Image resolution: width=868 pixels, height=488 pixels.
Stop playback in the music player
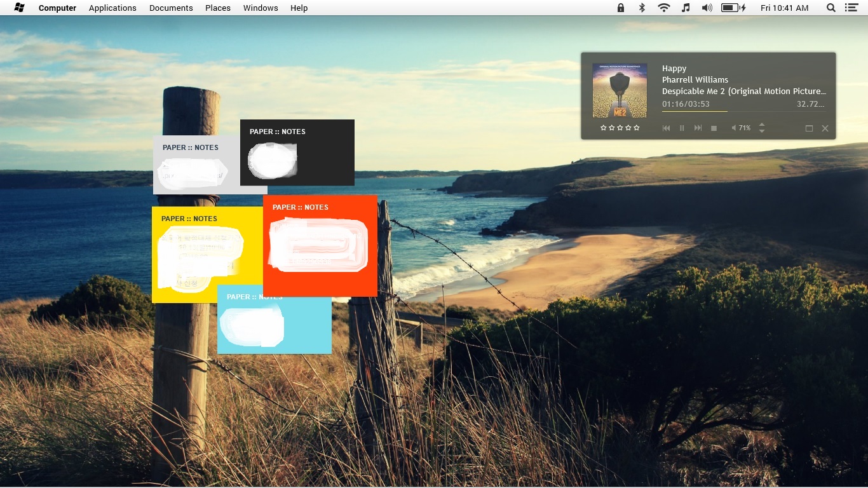coord(714,128)
